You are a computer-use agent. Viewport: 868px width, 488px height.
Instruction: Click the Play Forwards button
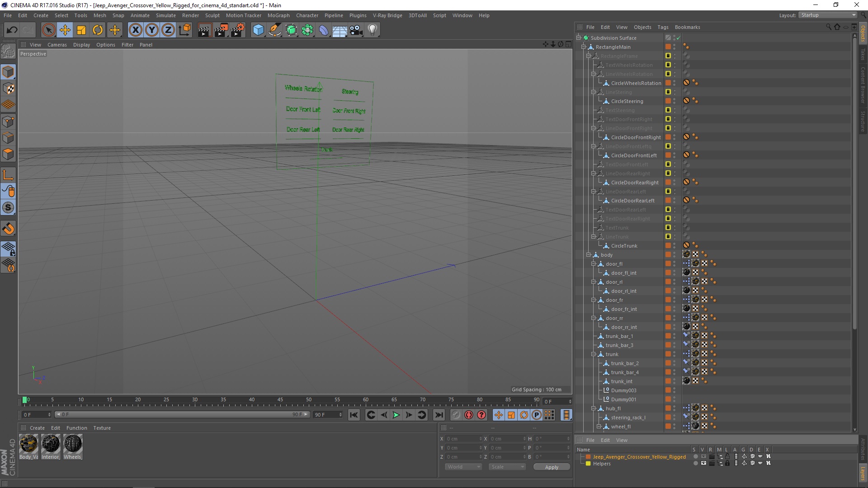[396, 415]
